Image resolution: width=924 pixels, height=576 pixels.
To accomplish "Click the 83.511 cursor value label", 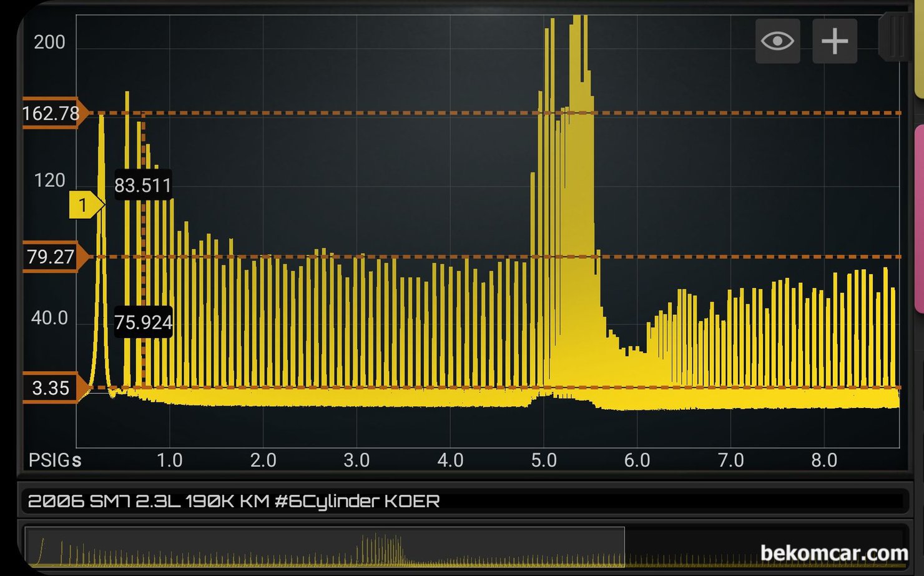I will pos(143,185).
